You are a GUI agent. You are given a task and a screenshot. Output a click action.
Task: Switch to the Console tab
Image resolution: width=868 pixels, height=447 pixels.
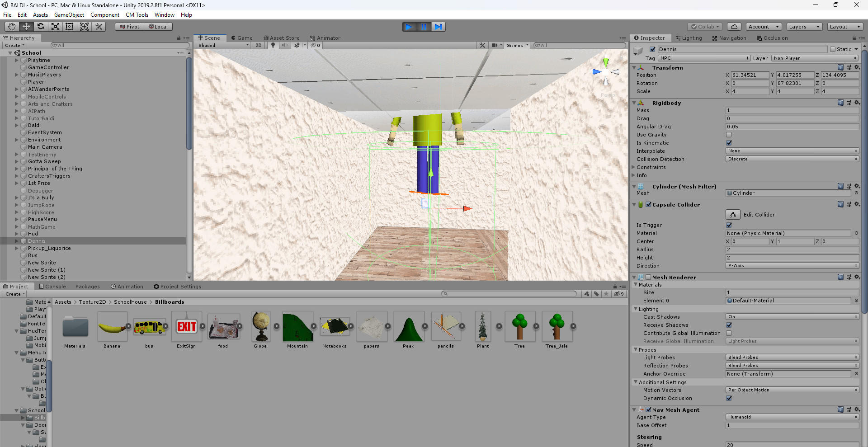click(52, 287)
